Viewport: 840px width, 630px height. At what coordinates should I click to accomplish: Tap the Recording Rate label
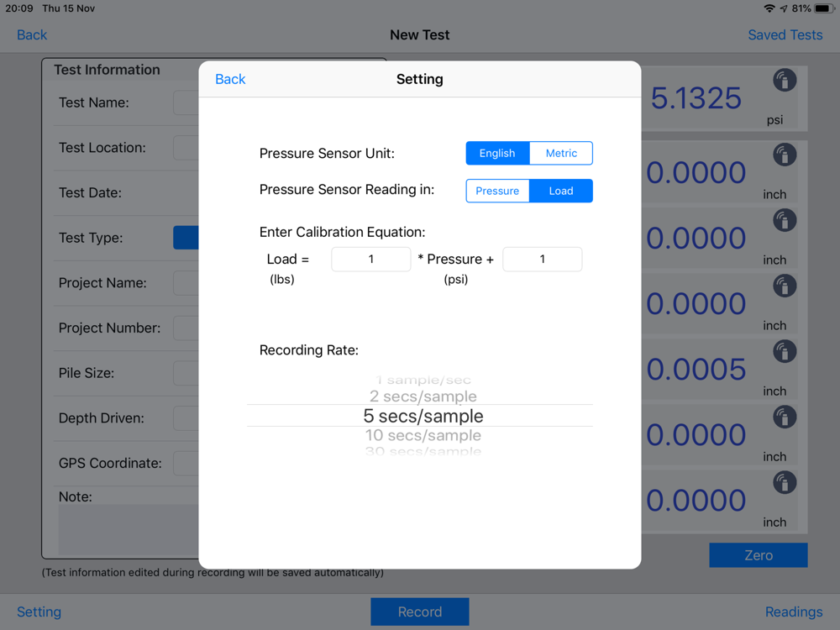tap(309, 349)
